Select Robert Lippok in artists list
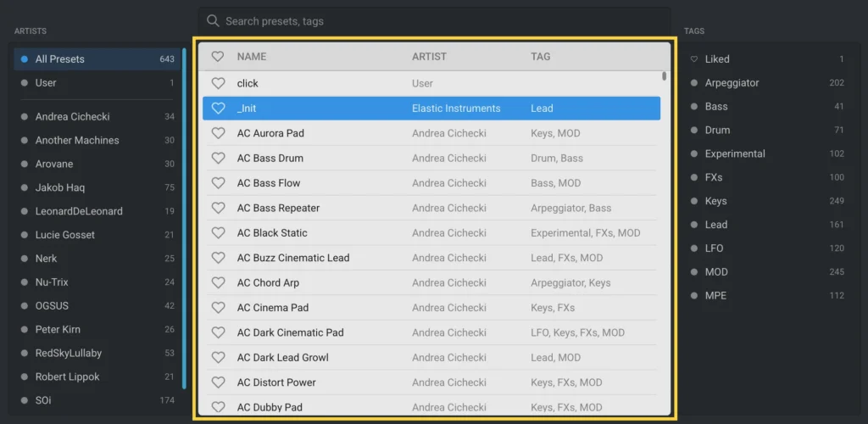The image size is (868, 424). (x=97, y=377)
